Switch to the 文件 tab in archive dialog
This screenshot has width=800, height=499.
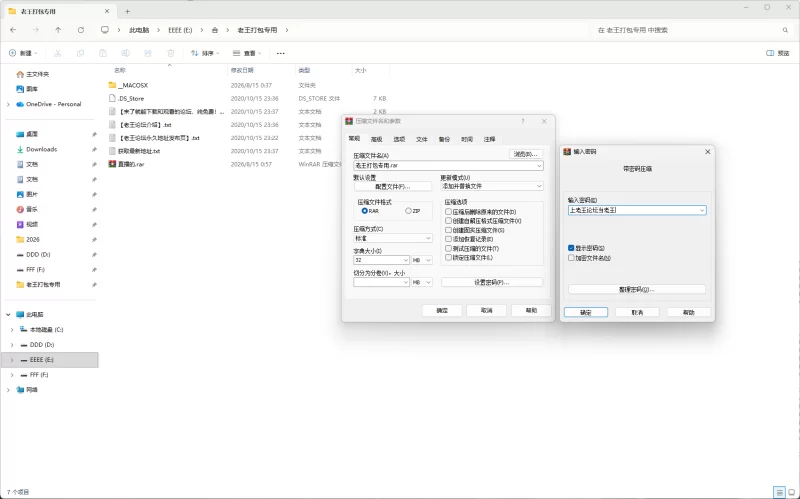421,139
